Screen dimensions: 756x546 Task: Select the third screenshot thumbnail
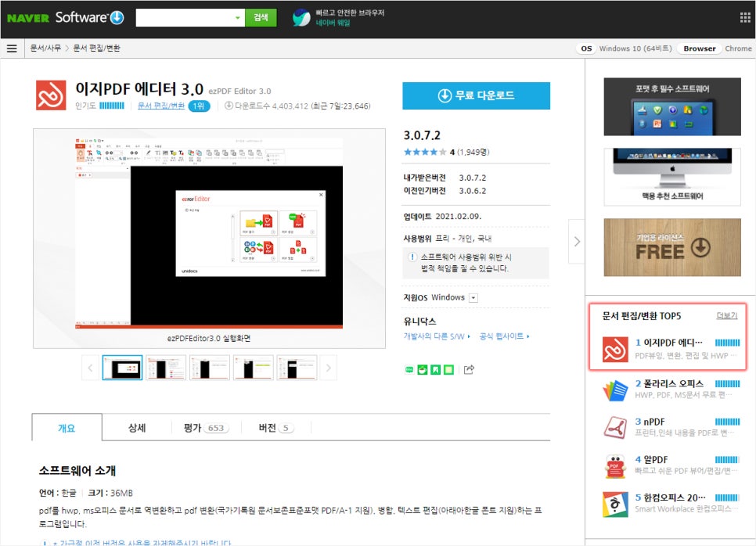210,368
